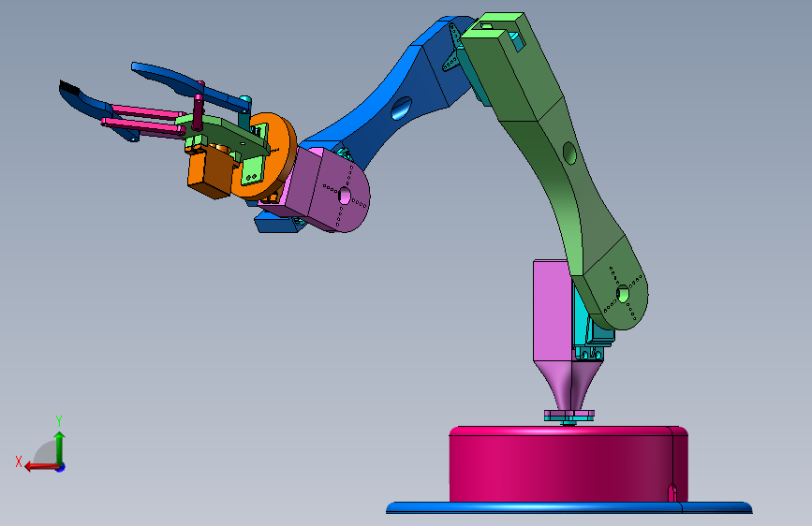The height and width of the screenshot is (526, 812).
Task: Pick the servo horn at the elbow joint
Action: [452, 48]
